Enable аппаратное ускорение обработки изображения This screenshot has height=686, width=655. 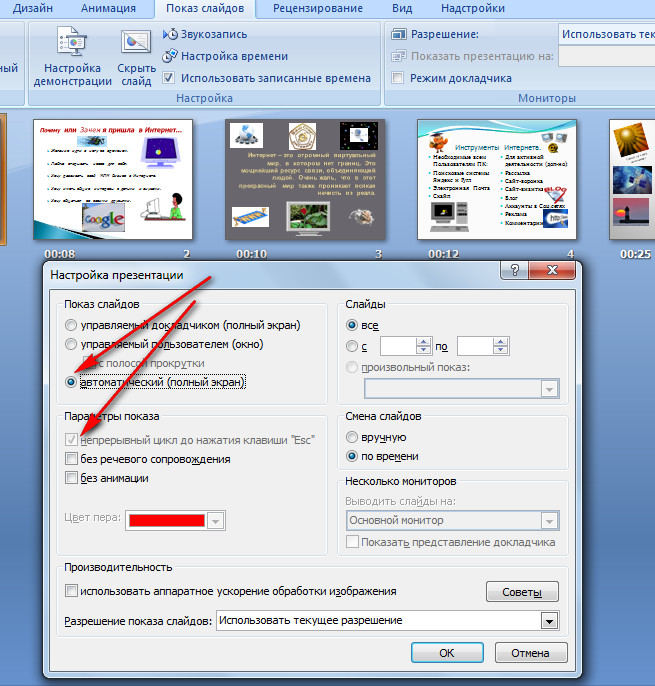71,591
